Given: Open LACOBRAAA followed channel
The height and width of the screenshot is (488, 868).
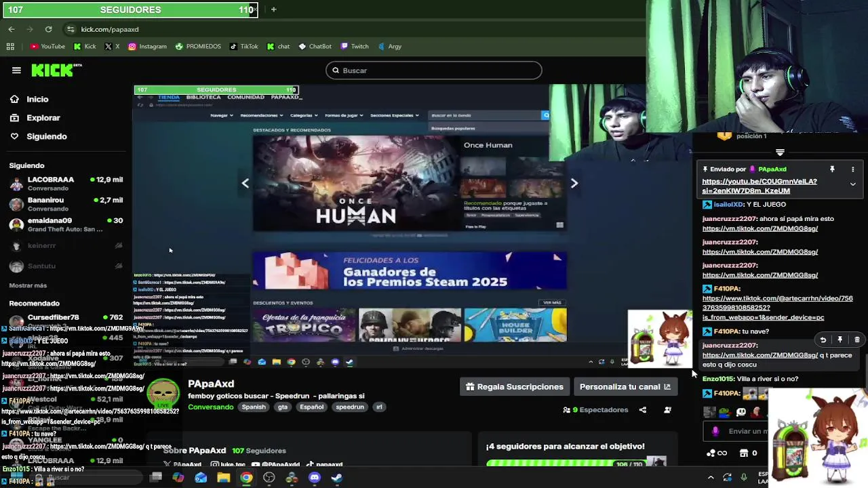Looking at the screenshot, I should click(66, 184).
